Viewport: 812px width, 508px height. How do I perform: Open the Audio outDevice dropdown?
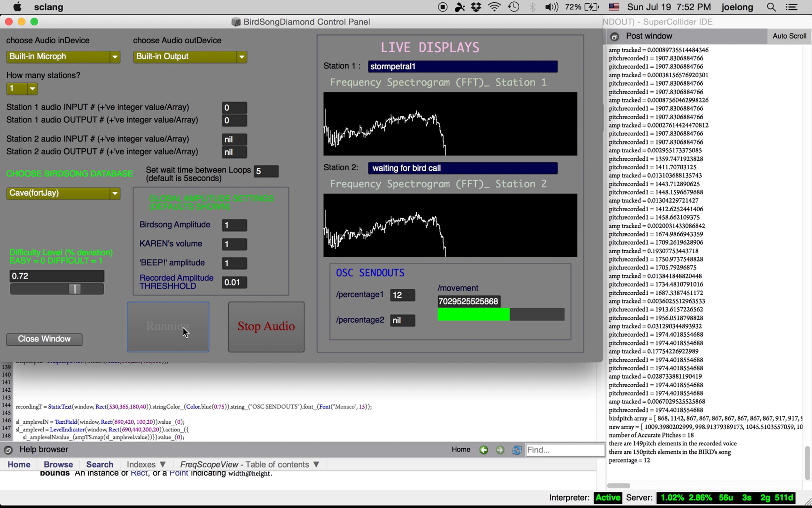click(190, 57)
